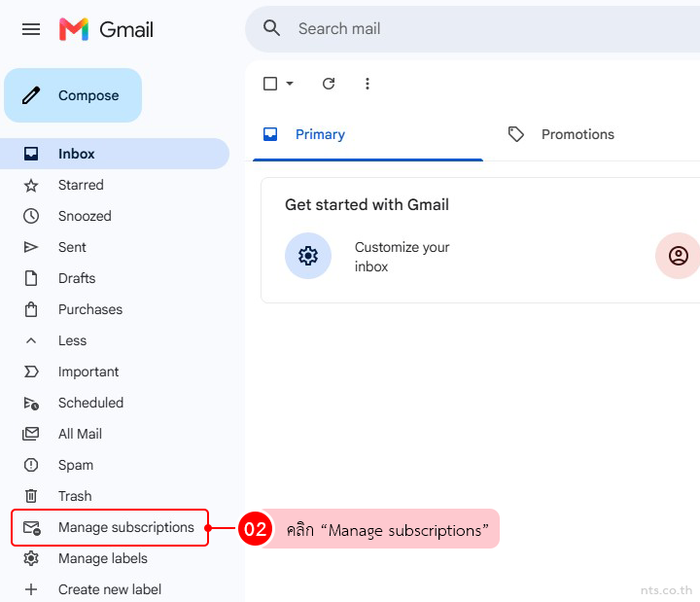The width and height of the screenshot is (700, 602).
Task: Click the Sent arrow icon
Action: point(31,247)
